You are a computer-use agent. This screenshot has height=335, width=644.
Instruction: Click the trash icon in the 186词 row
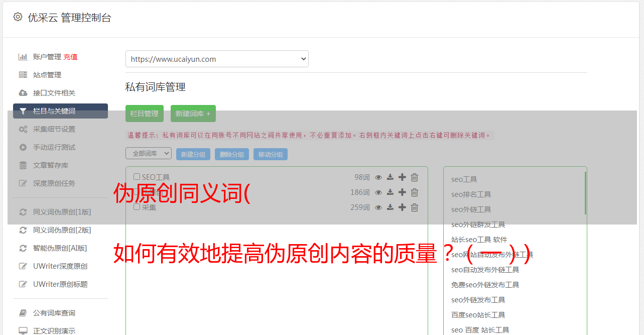[415, 192]
